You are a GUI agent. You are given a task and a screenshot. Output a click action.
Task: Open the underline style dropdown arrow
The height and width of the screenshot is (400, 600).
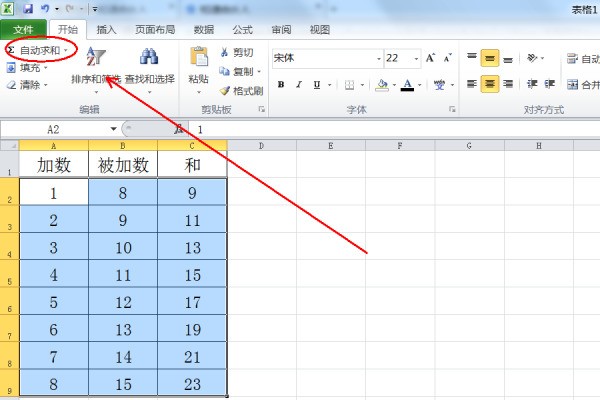pos(329,85)
